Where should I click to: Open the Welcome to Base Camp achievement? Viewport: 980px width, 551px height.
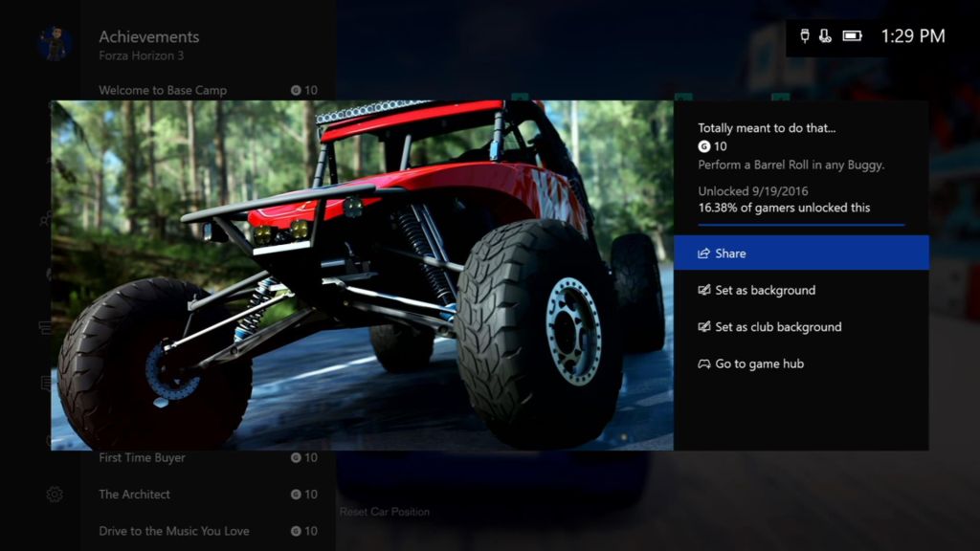click(x=208, y=90)
